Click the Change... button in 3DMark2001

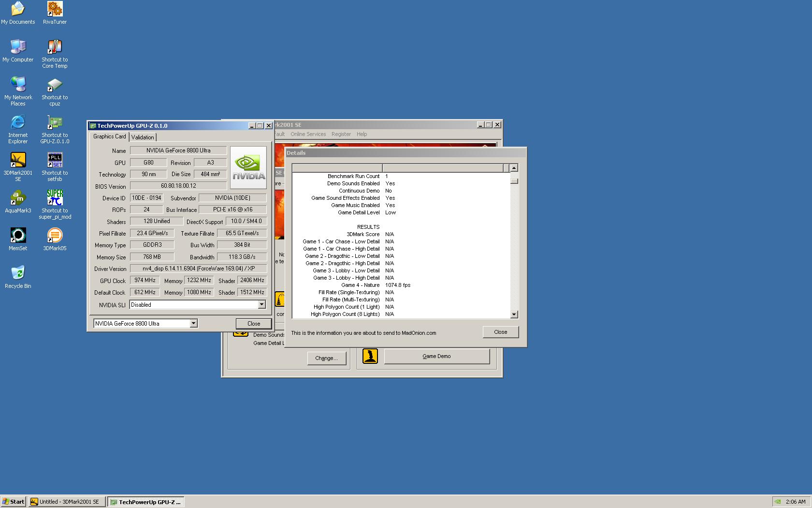[326, 358]
